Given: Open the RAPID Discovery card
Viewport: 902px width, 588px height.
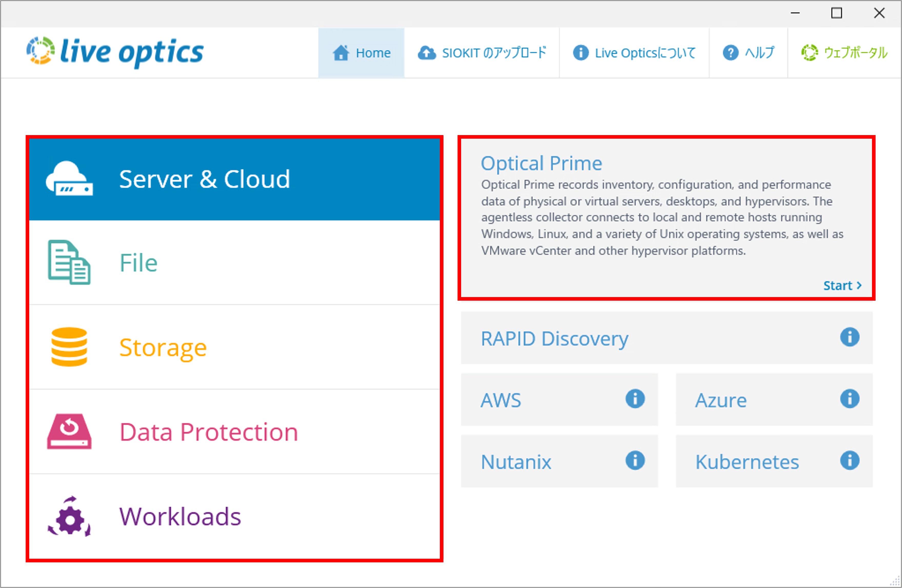Looking at the screenshot, I should point(667,338).
